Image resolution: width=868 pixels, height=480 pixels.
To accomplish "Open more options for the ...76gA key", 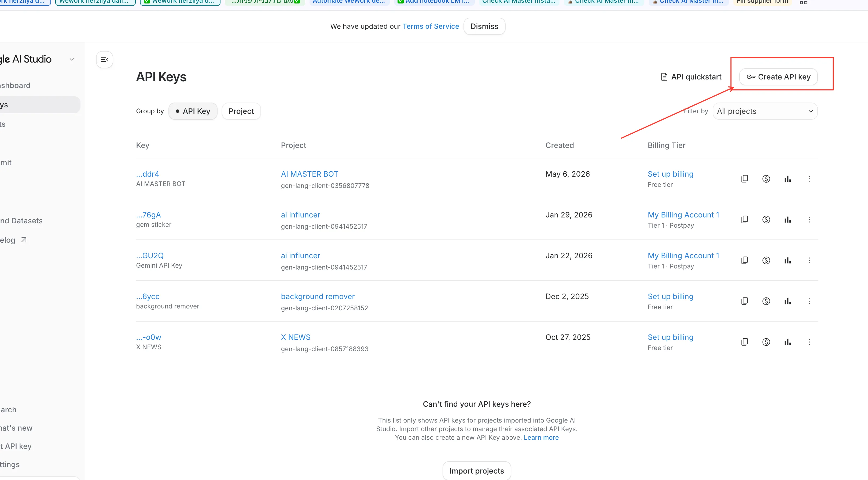I will 809,220.
